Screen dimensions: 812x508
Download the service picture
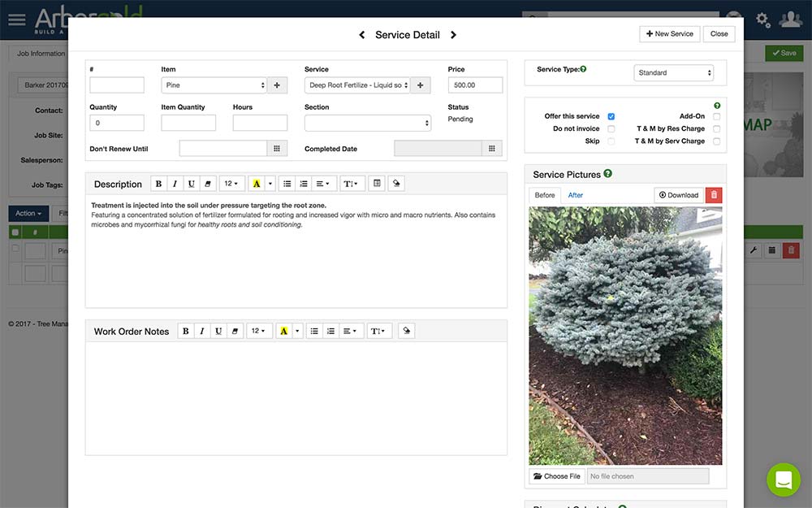(x=678, y=195)
